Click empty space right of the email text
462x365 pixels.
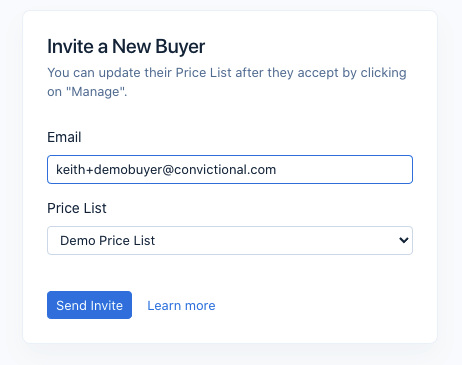343,170
